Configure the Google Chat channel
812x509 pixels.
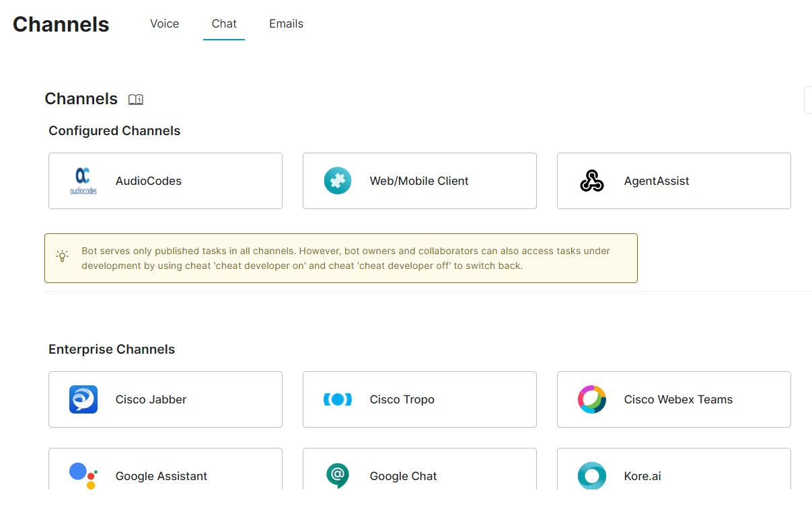pyautogui.click(x=420, y=469)
